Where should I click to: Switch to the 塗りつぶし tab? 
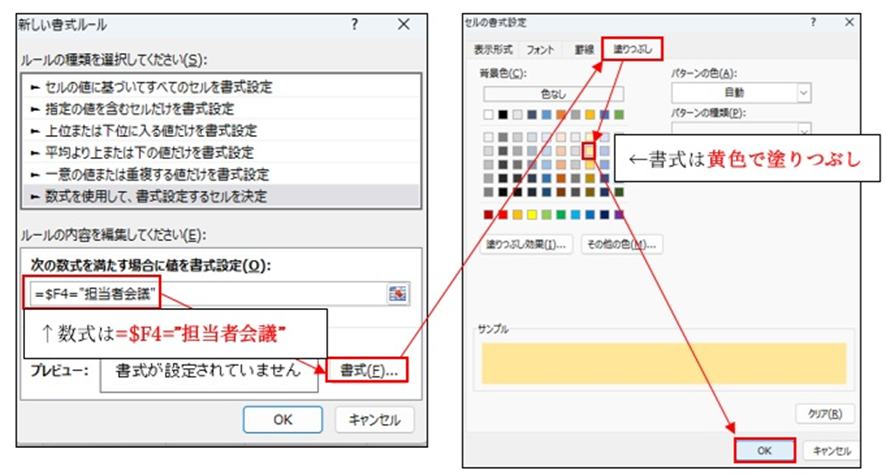[631, 49]
